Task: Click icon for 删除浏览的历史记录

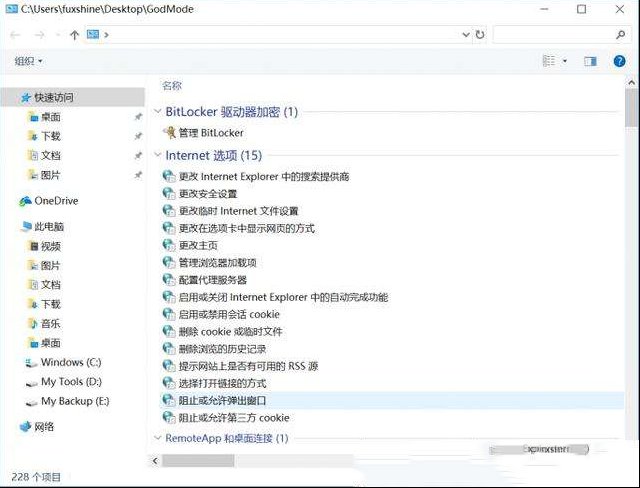Action: 169,348
